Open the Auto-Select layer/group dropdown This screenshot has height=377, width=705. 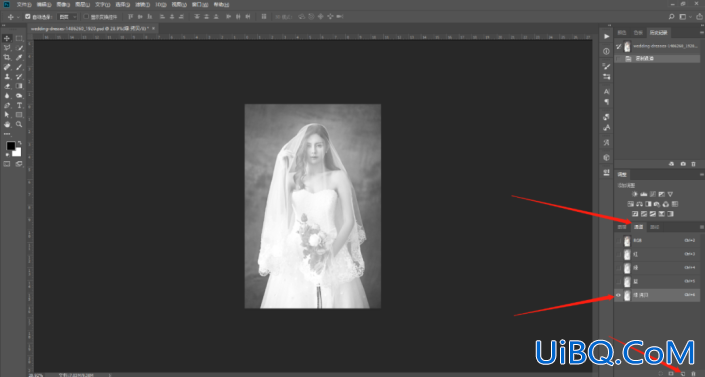pyautogui.click(x=67, y=17)
